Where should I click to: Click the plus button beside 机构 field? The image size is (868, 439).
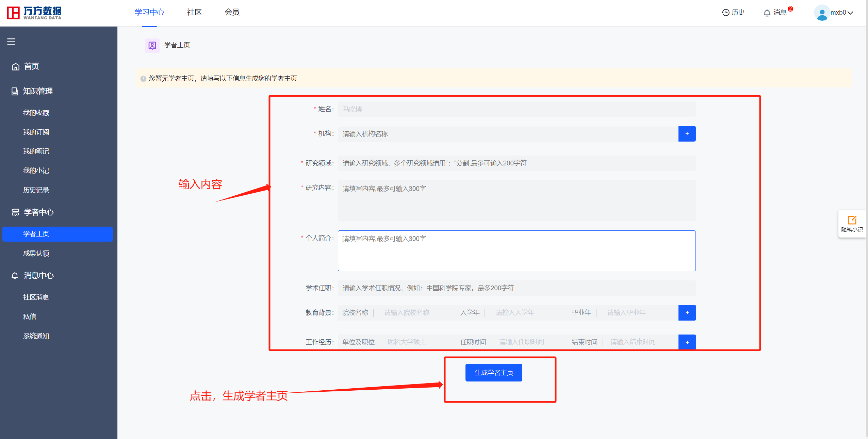687,134
